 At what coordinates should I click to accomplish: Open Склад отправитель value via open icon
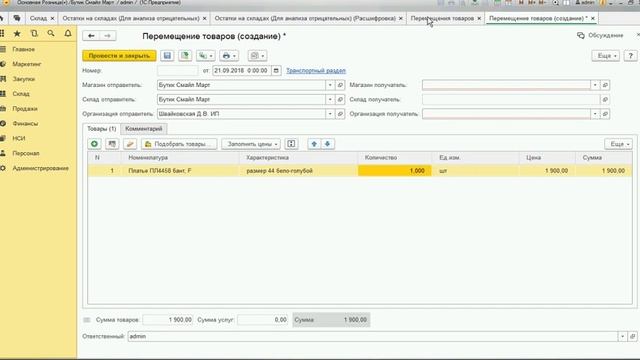tap(340, 99)
